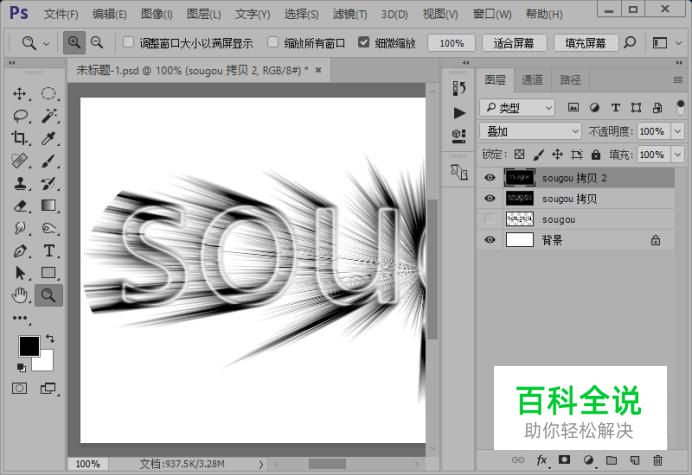Select the Rectangle shape tool
The image size is (692, 475).
click(48, 273)
